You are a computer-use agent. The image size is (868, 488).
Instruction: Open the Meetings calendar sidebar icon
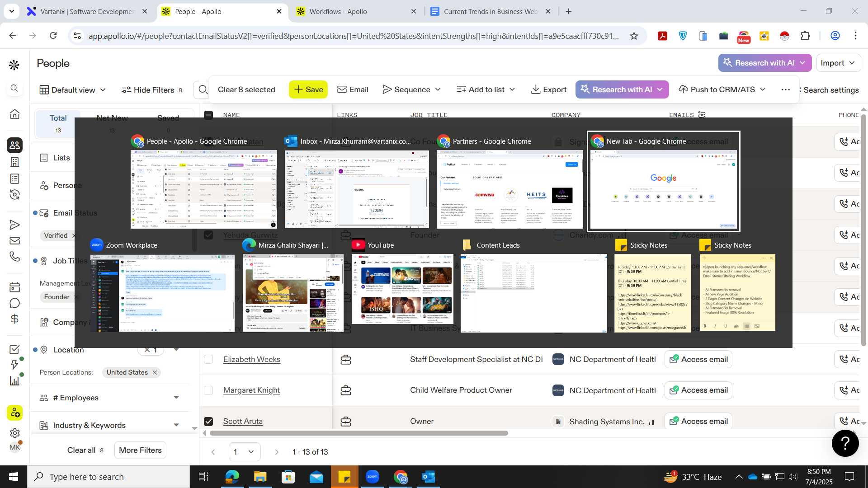[14, 287]
